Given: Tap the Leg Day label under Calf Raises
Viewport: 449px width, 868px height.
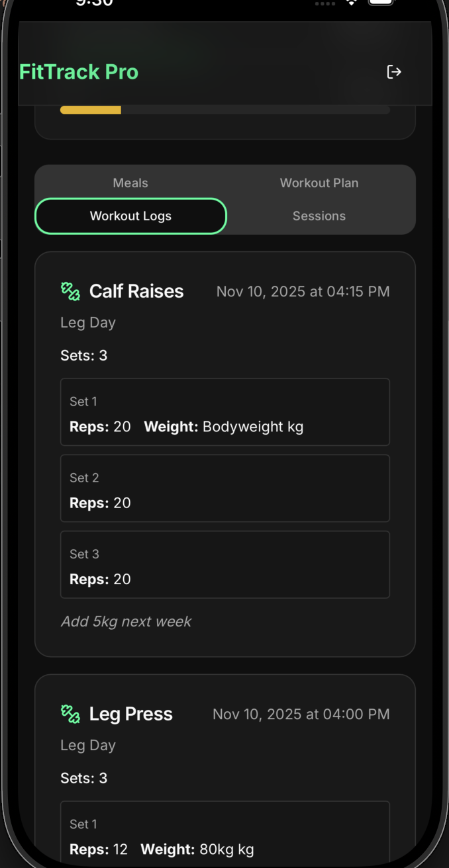Looking at the screenshot, I should coord(87,322).
